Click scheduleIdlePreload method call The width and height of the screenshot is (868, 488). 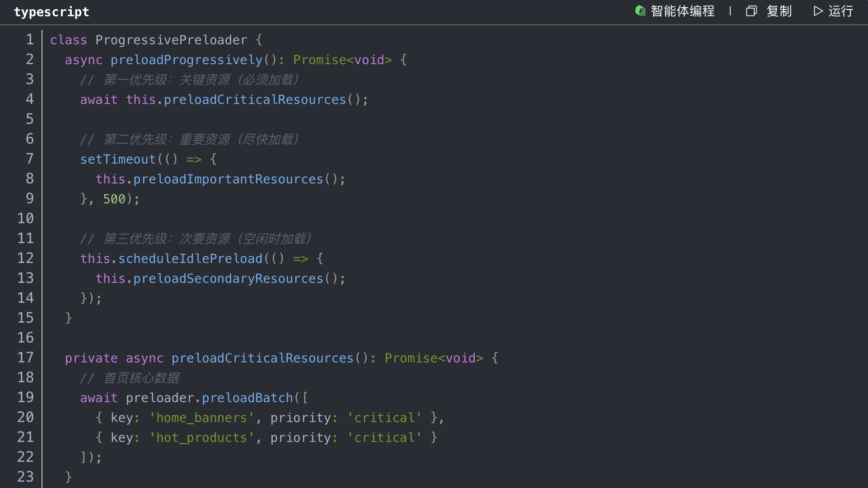(190, 258)
